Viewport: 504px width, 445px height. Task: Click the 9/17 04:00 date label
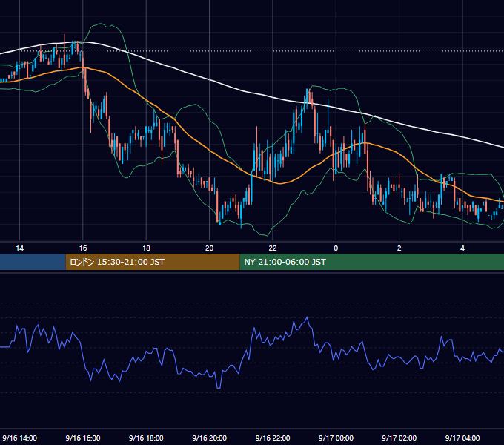(462, 438)
